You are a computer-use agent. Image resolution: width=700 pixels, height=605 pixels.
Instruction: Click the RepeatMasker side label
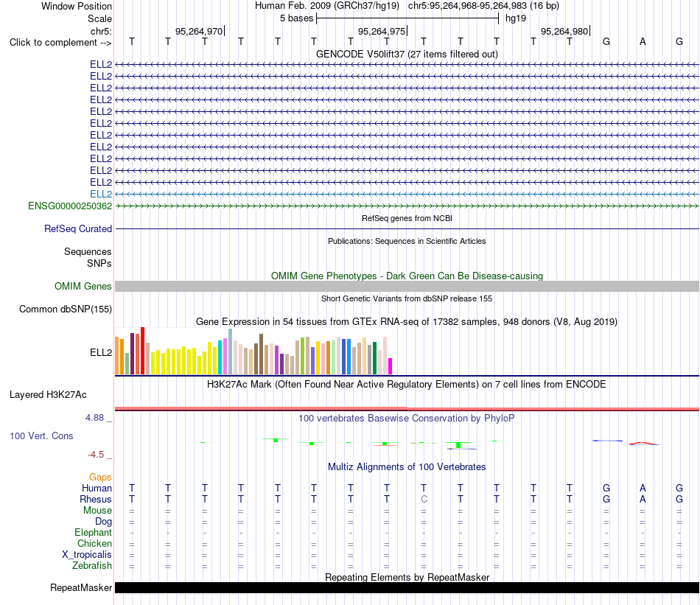tap(81, 587)
